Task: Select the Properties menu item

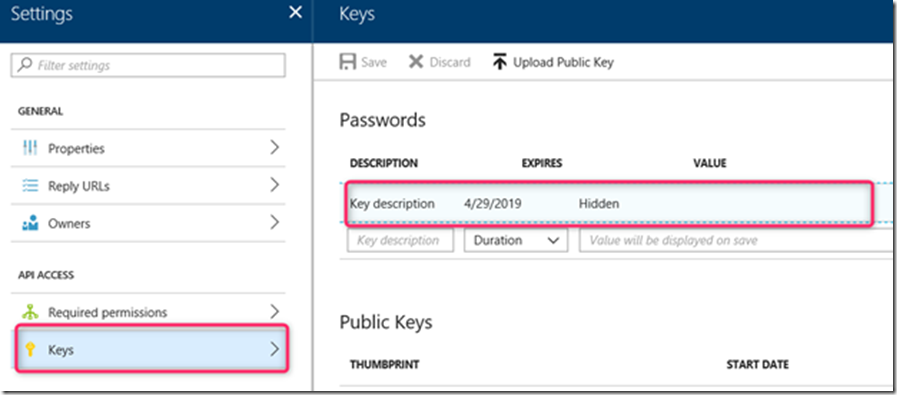Action: pyautogui.click(x=148, y=148)
